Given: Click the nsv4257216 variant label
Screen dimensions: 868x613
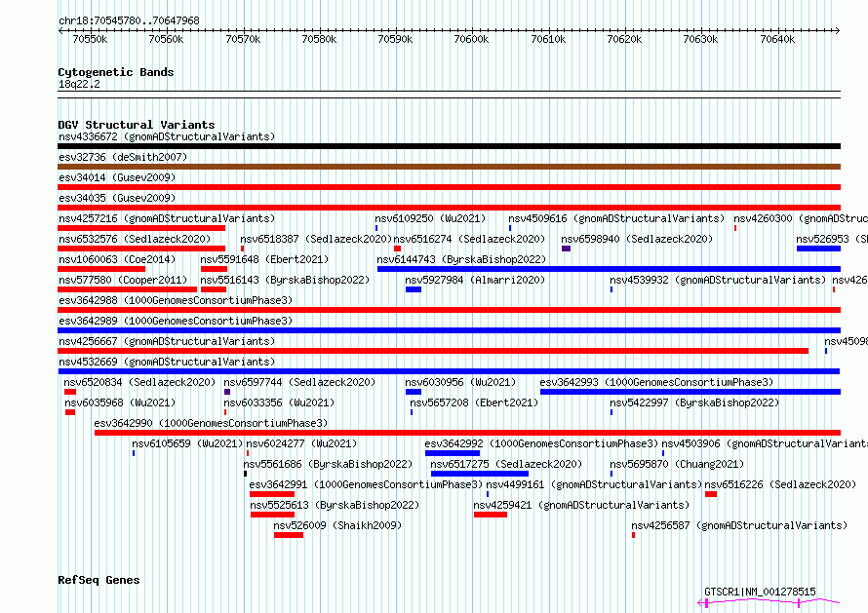Looking at the screenshot, I should point(167,218).
